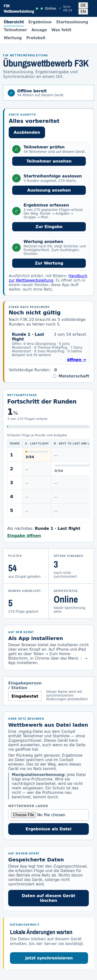97x980 pixels.
Task: Click the Eingabeperson name input field
Action: [x=25, y=696]
